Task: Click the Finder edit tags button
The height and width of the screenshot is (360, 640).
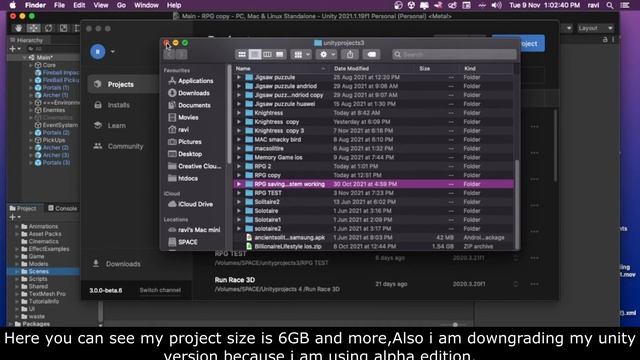Action: pyautogui.click(x=371, y=54)
